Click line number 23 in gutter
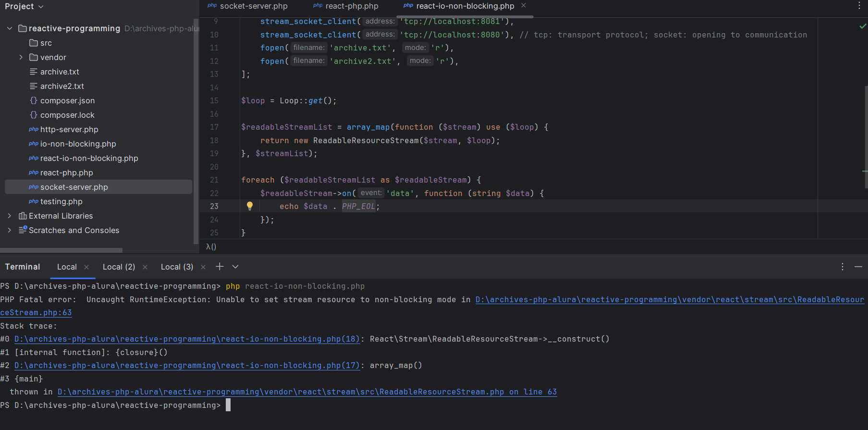 tap(214, 206)
